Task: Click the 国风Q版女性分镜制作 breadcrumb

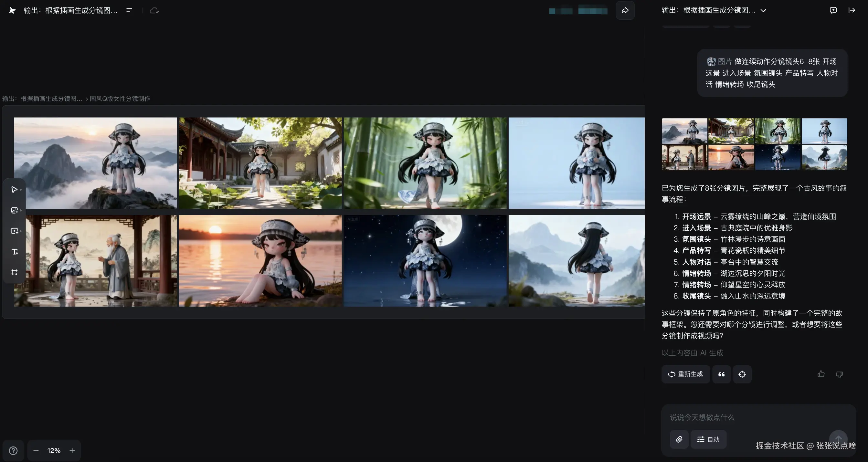Action: [x=120, y=99]
